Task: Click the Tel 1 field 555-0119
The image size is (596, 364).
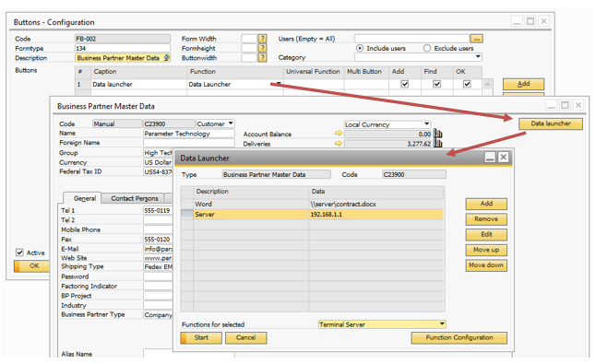Action: [158, 210]
